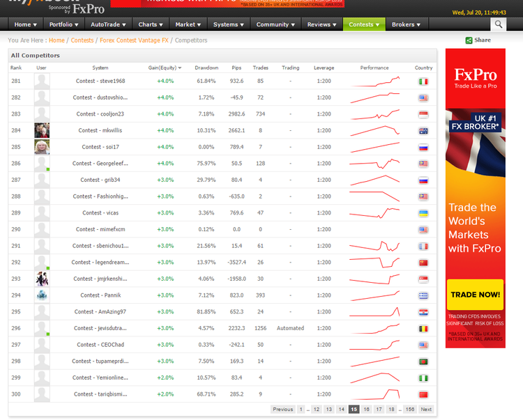
Task: Sort by Gain(Equity) column arrow
Action: pos(180,68)
